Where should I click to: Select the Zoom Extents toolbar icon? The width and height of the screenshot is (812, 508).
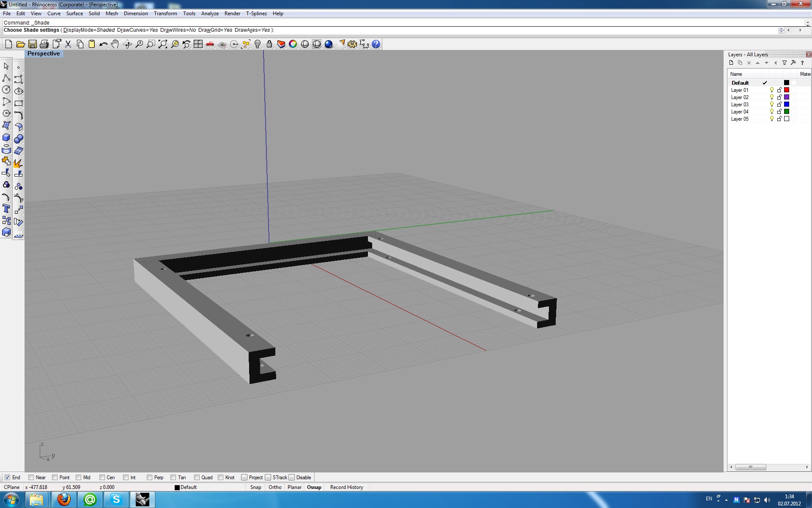[163, 44]
